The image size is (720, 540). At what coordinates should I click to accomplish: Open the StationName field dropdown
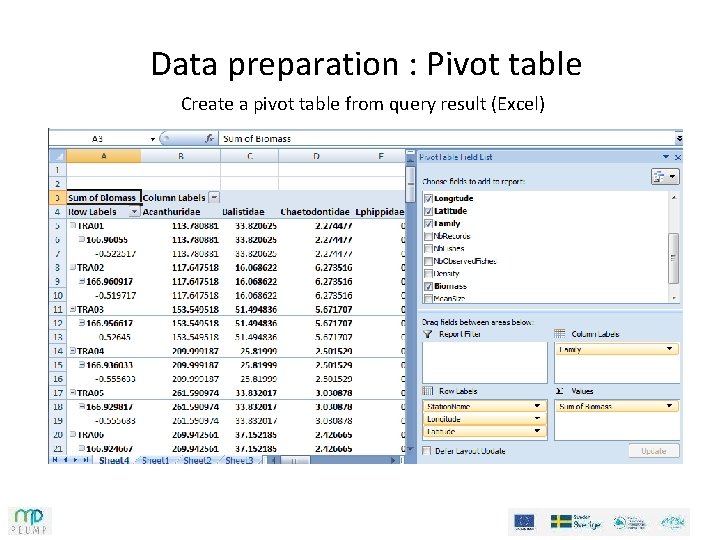point(537,406)
